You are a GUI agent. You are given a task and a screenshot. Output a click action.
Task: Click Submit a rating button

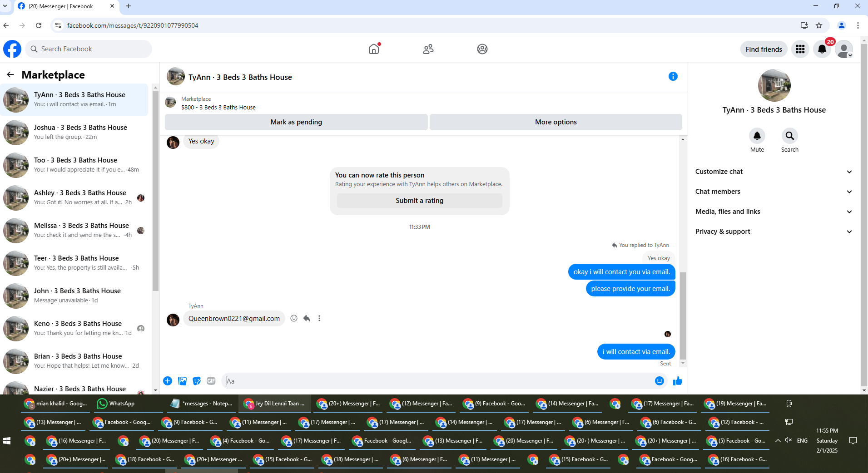tap(420, 201)
